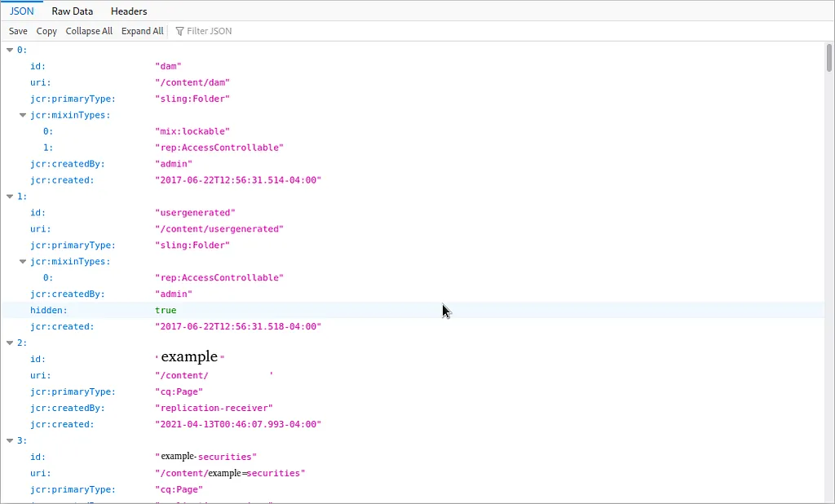
Task: Collapse node 0
Action: click(10, 50)
